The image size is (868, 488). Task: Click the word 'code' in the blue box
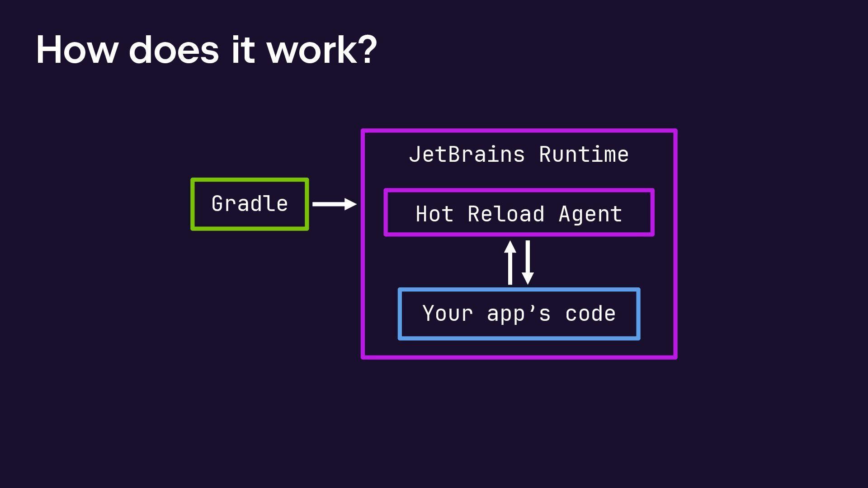590,314
